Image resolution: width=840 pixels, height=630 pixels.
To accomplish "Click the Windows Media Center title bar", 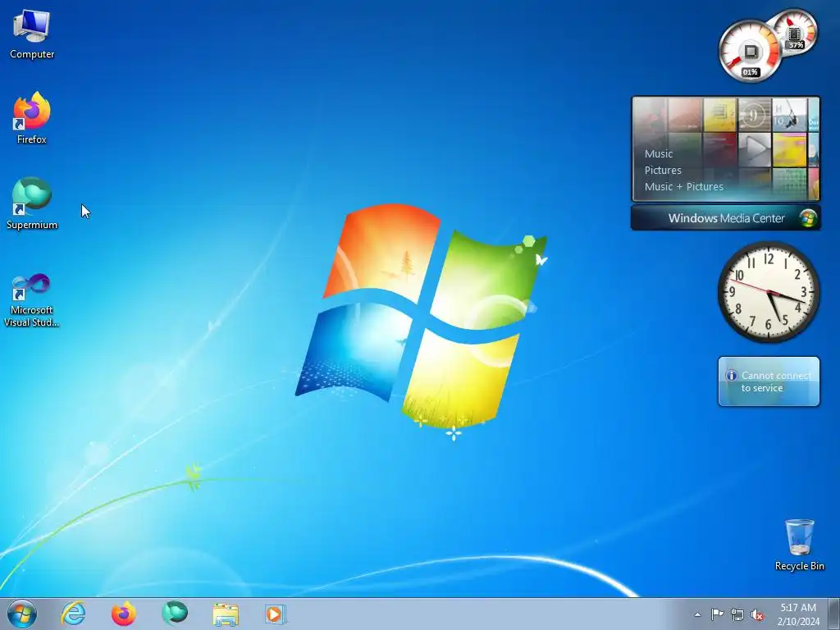I will tap(725, 218).
